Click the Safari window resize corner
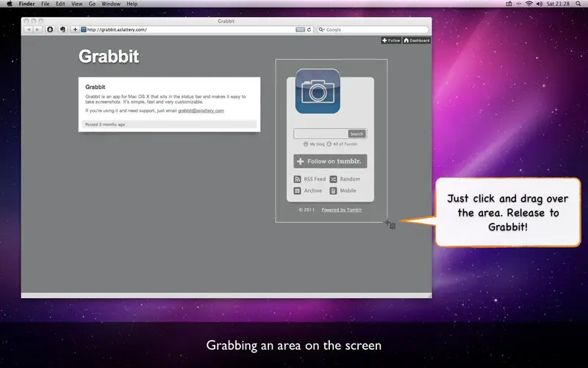This screenshot has height=368, width=588. (x=429, y=296)
